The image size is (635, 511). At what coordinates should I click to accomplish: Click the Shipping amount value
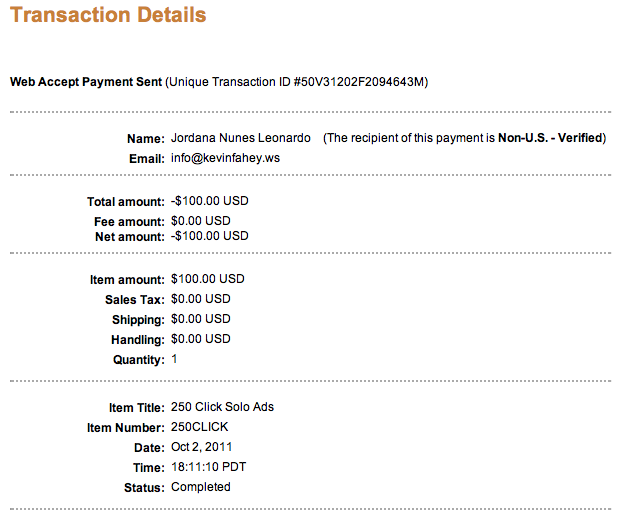click(x=201, y=319)
